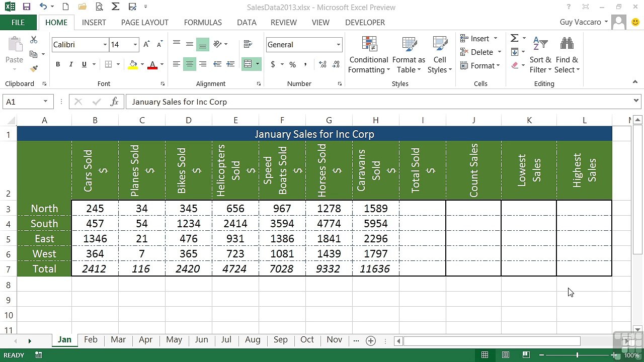Toggle Wrap Text
644x362 pixels.
point(248,44)
